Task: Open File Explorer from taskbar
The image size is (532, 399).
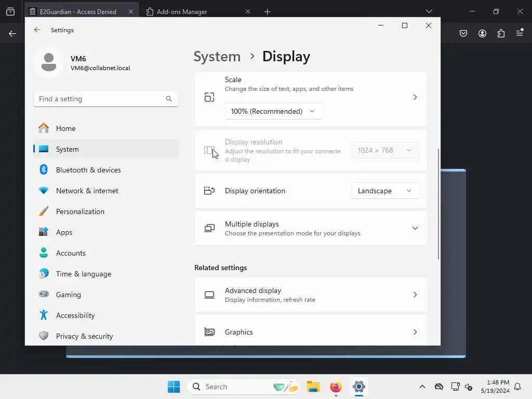Action: (x=313, y=387)
